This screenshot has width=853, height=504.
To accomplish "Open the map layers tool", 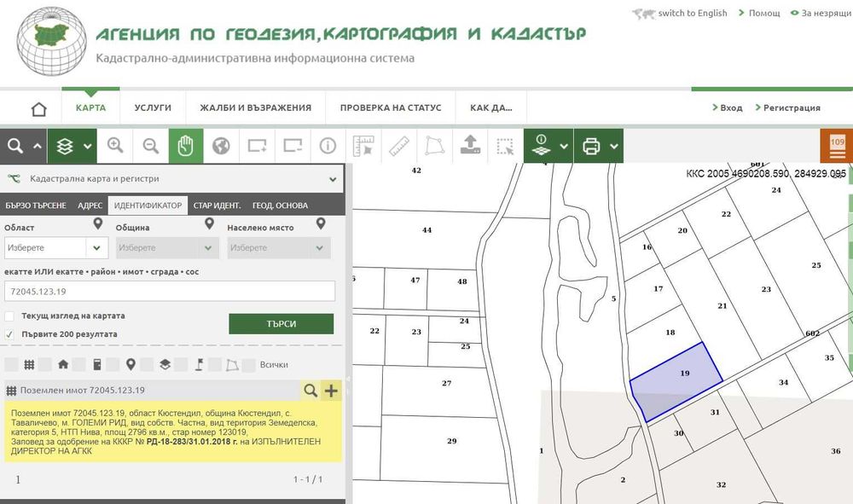I will pyautogui.click(x=65, y=146).
